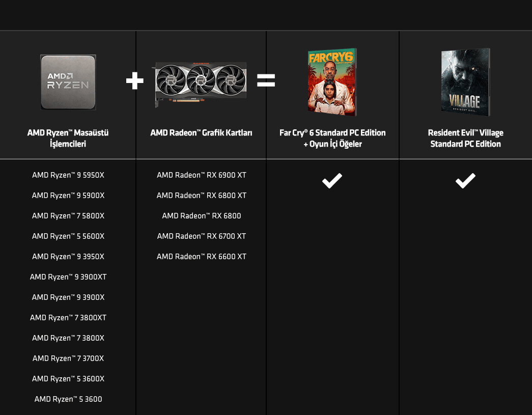Select the Far Cry 6 Standard PC Edition heading
This screenshot has width=532, height=415.
(332, 138)
